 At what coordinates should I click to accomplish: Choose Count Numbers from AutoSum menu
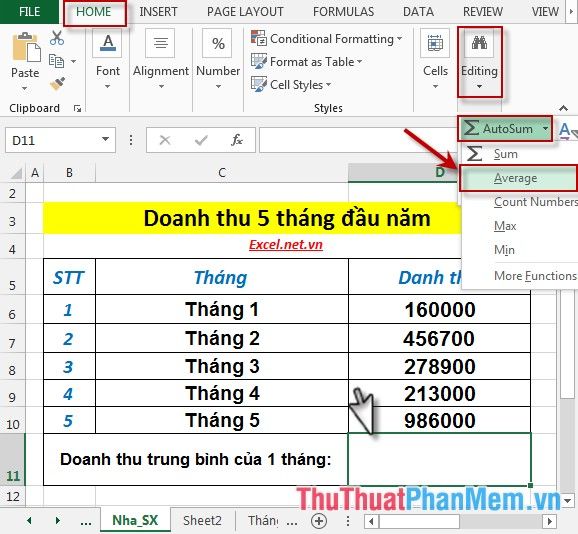[x=519, y=202]
